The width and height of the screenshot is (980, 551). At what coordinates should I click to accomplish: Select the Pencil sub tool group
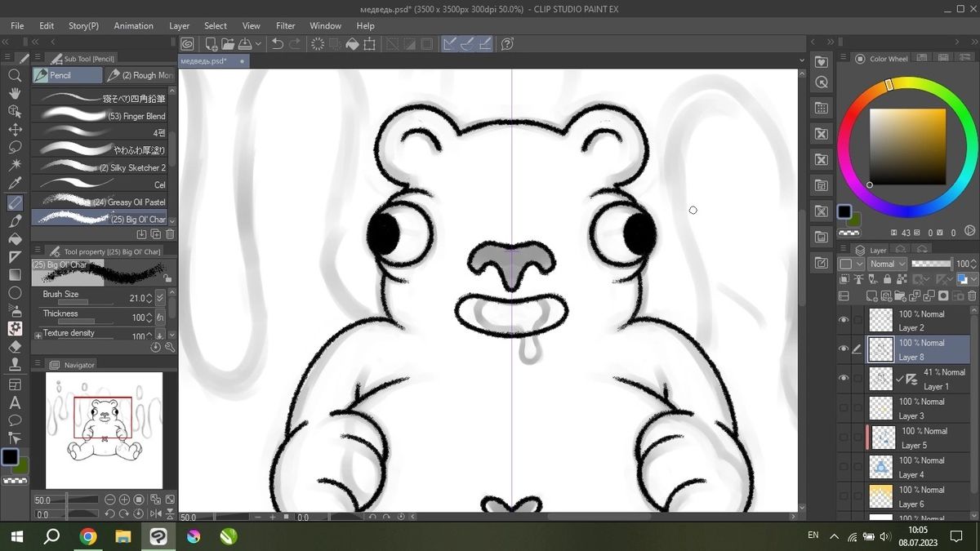pos(67,75)
